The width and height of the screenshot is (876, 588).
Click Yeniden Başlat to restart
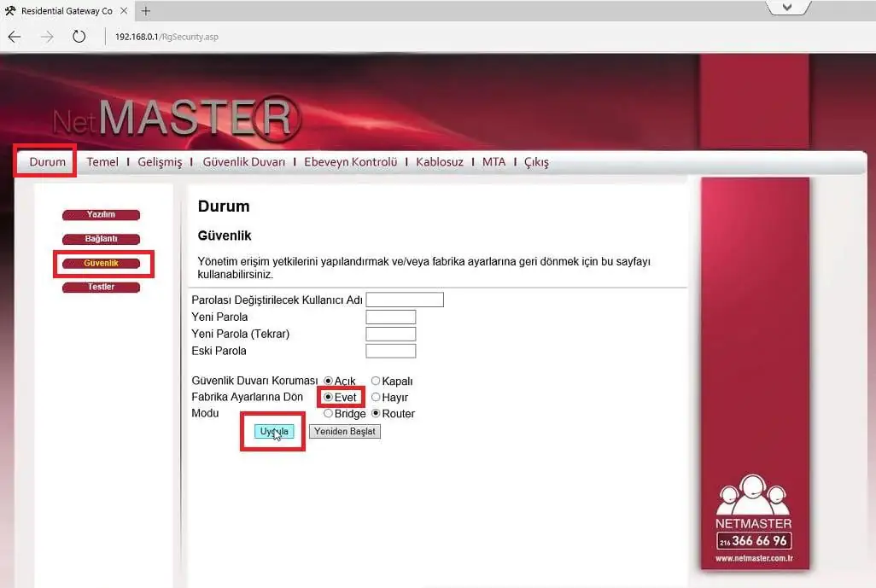[x=344, y=431]
